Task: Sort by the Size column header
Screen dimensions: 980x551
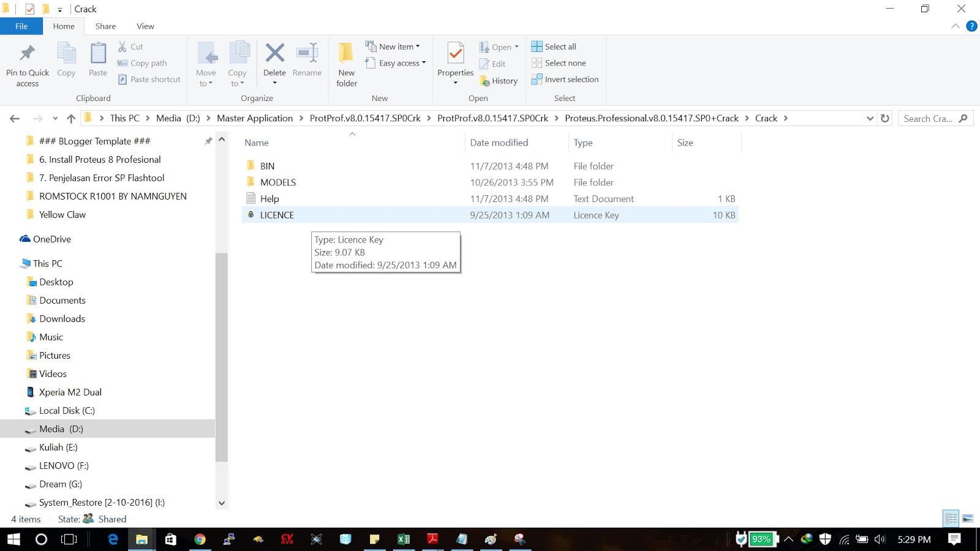Action: (x=685, y=143)
